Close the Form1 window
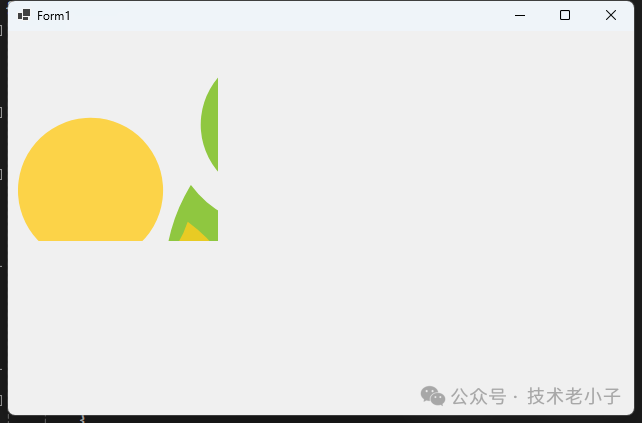The height and width of the screenshot is (423, 642). [611, 16]
